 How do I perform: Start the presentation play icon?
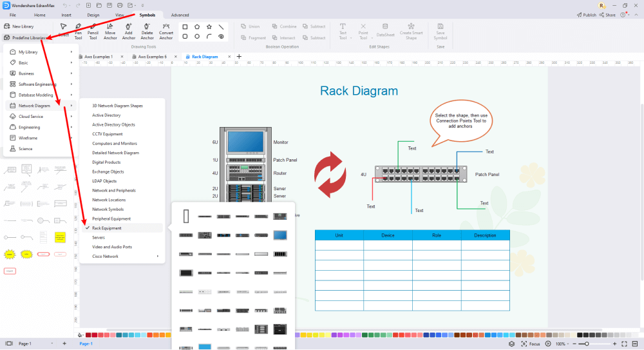point(548,344)
